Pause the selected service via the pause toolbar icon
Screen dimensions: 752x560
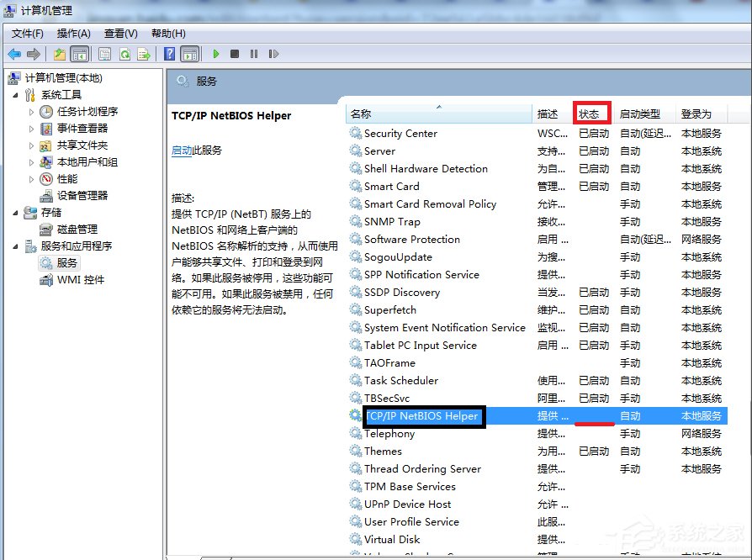pyautogui.click(x=255, y=54)
